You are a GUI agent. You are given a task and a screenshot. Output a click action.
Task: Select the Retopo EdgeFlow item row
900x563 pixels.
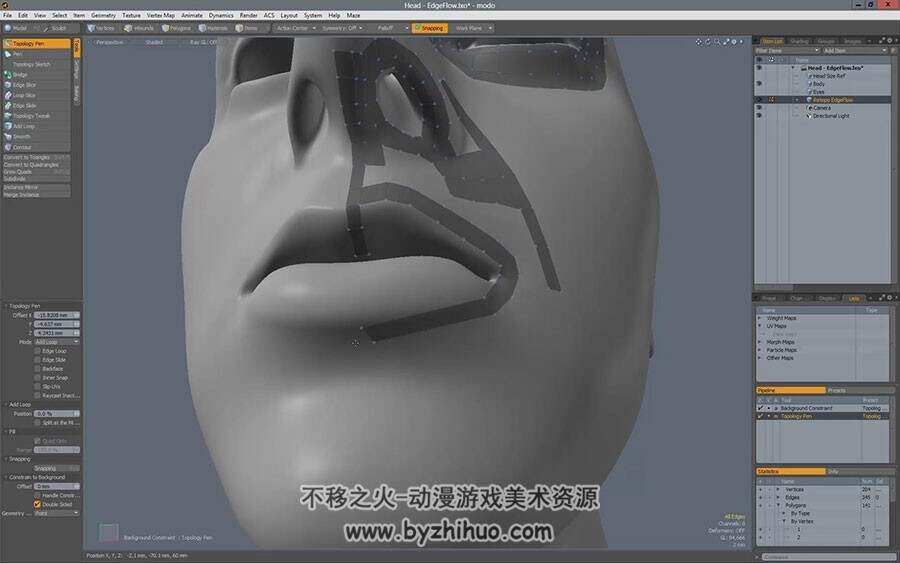[x=823, y=100]
